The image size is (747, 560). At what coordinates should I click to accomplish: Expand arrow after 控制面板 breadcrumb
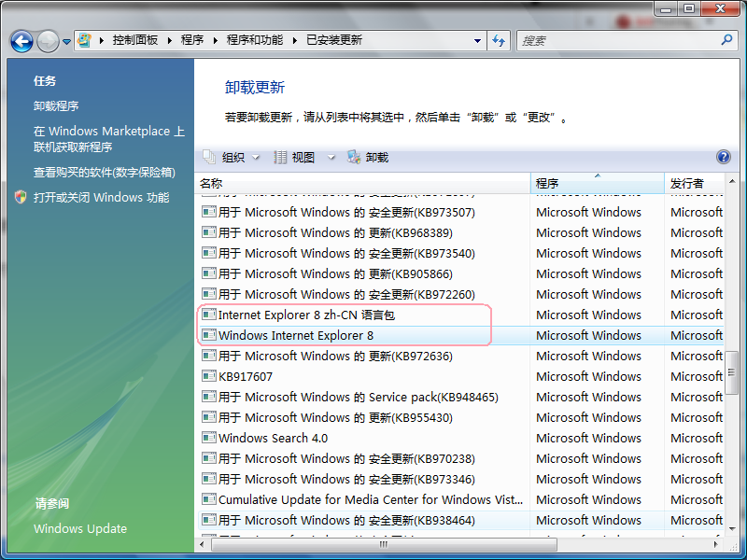point(170,41)
